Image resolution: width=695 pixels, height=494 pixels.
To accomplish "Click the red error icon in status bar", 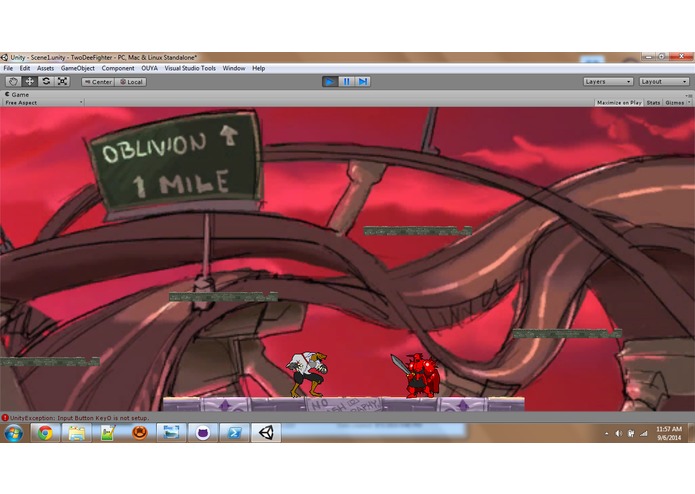I will point(5,418).
